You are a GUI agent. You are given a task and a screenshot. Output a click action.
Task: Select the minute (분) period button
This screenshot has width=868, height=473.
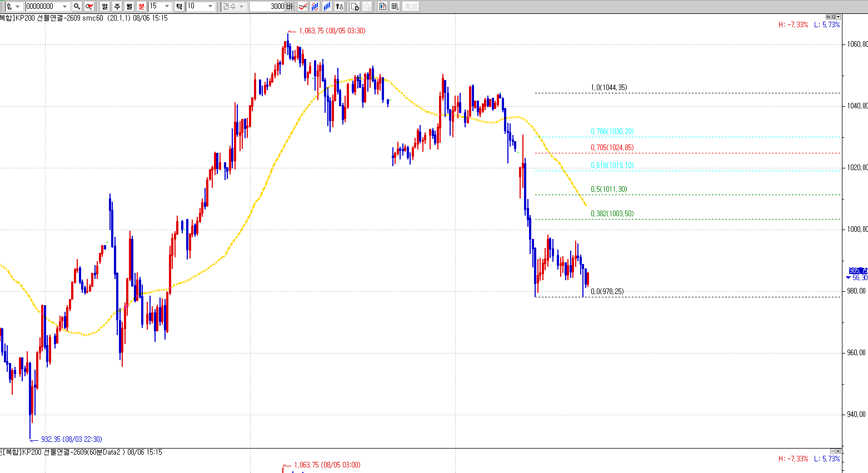(141, 6)
